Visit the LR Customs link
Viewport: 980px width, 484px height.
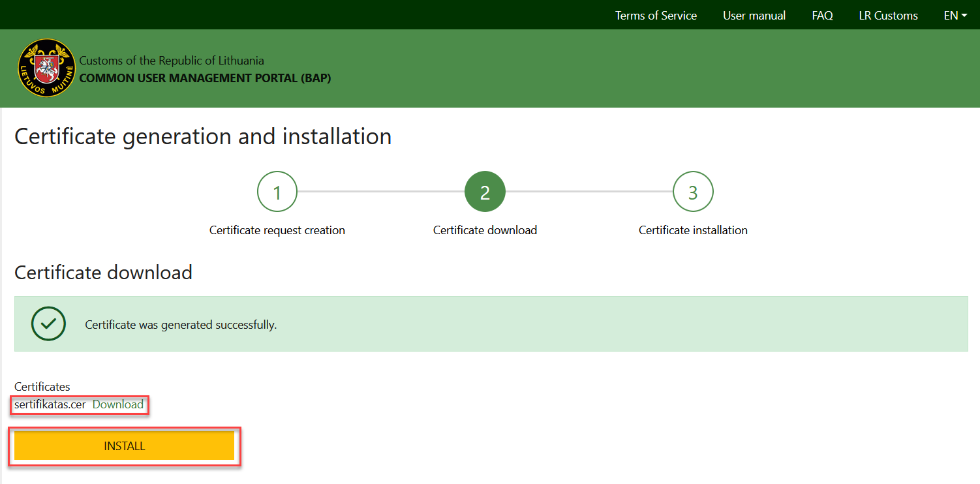888,16
